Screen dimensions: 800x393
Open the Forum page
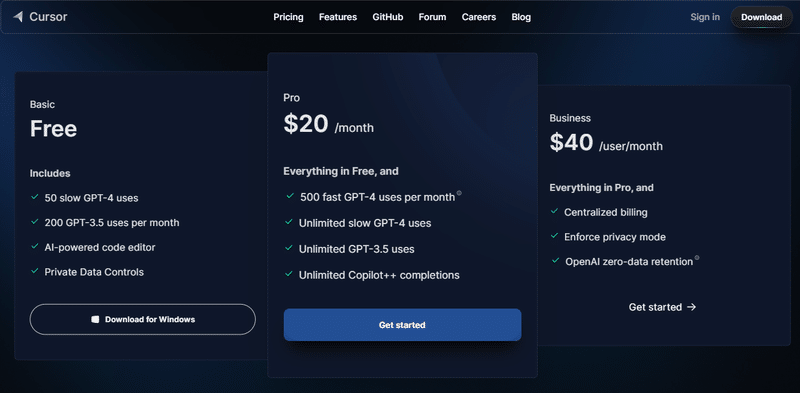pyautogui.click(x=432, y=17)
